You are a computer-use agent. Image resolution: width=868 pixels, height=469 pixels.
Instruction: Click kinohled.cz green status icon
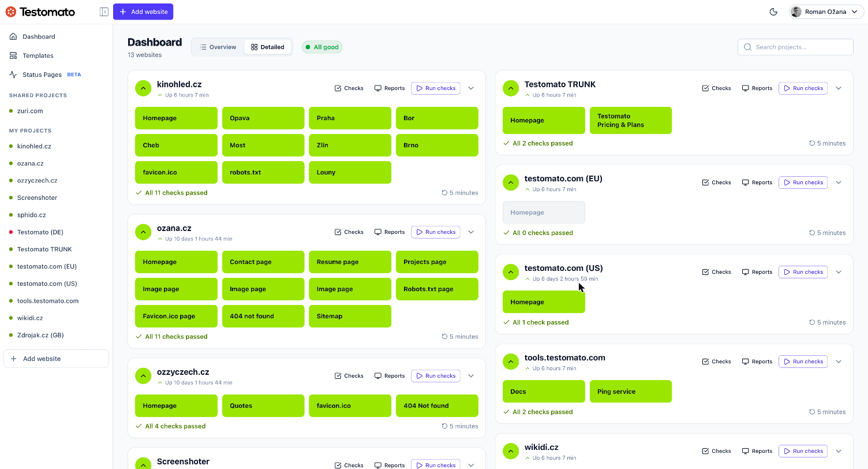143,88
